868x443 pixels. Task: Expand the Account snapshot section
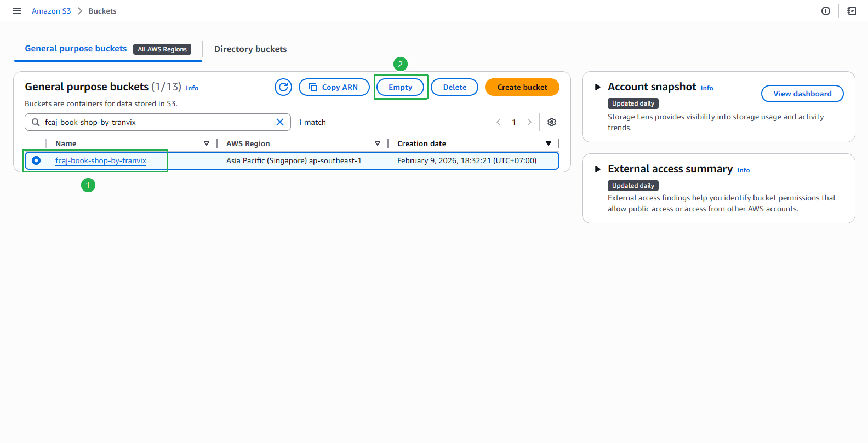coord(598,87)
